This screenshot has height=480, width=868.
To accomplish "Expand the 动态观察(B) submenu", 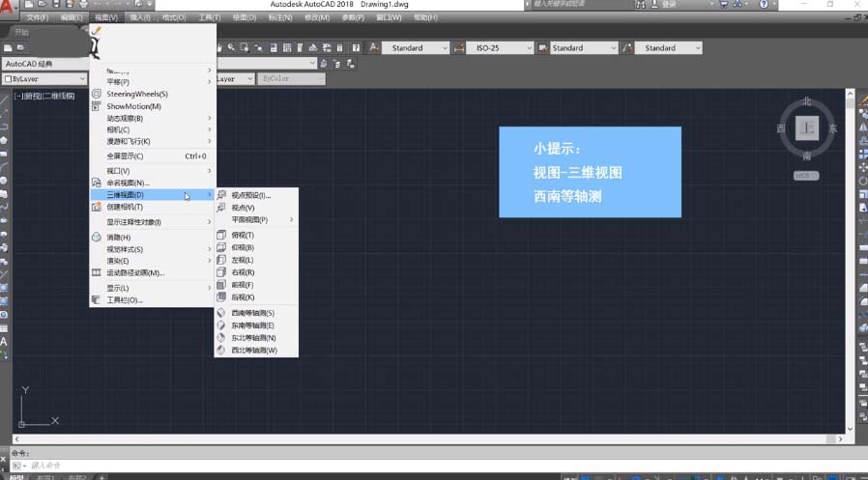I will click(152, 119).
